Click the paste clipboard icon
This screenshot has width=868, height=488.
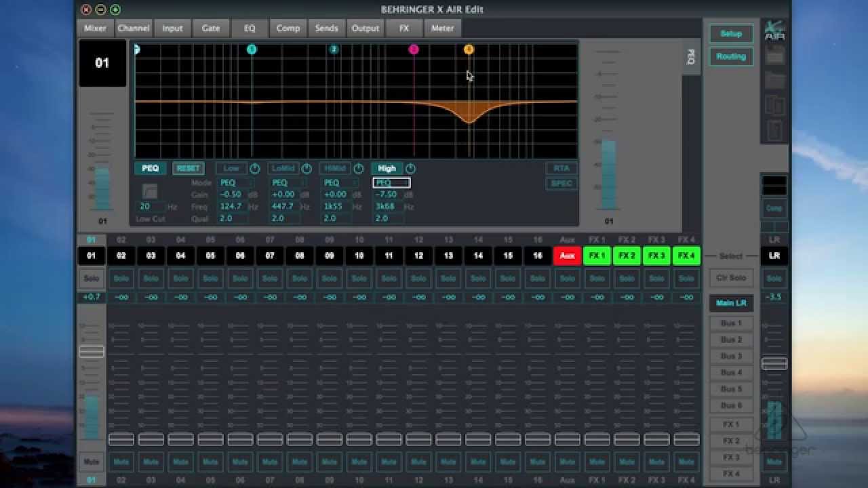tap(774, 130)
